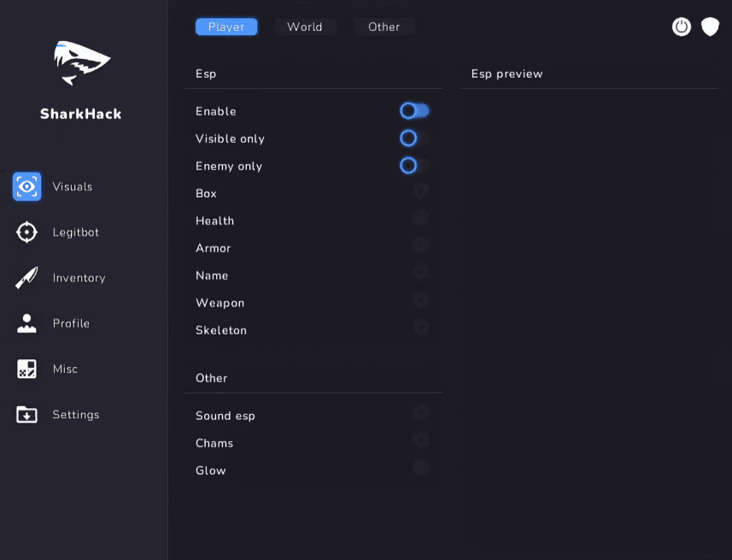
Task: Open Settings using the folder icon
Action: pyautogui.click(x=26, y=415)
